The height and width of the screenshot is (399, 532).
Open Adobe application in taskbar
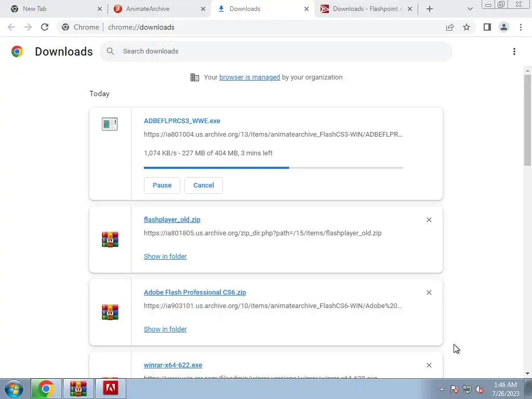coord(111,389)
